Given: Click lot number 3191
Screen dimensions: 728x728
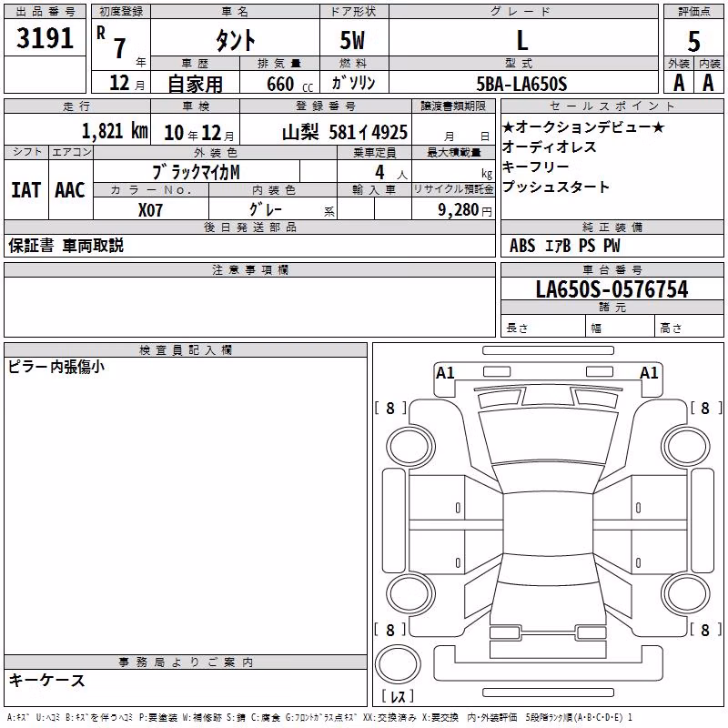Looking at the screenshot, I should [x=45, y=37].
